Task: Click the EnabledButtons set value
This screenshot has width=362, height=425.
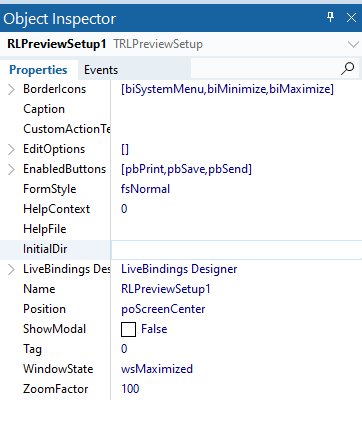Action: point(186,169)
